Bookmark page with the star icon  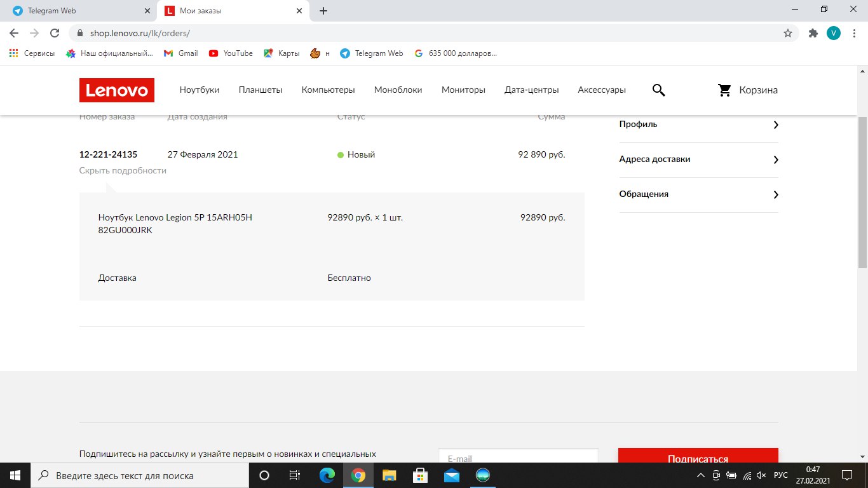[x=788, y=33]
